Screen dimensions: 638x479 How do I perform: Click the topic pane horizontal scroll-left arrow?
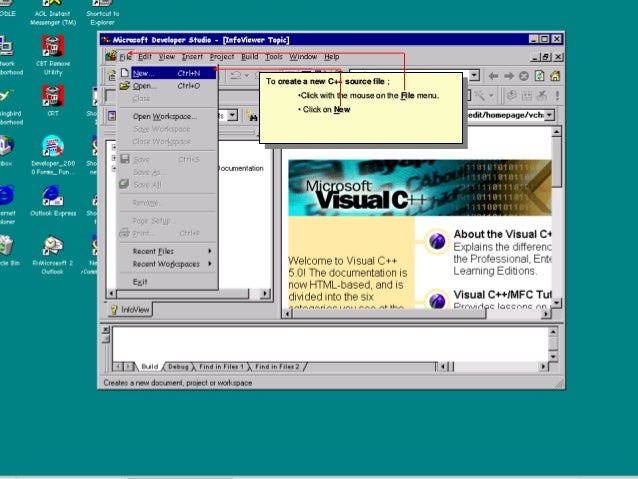pos(287,314)
